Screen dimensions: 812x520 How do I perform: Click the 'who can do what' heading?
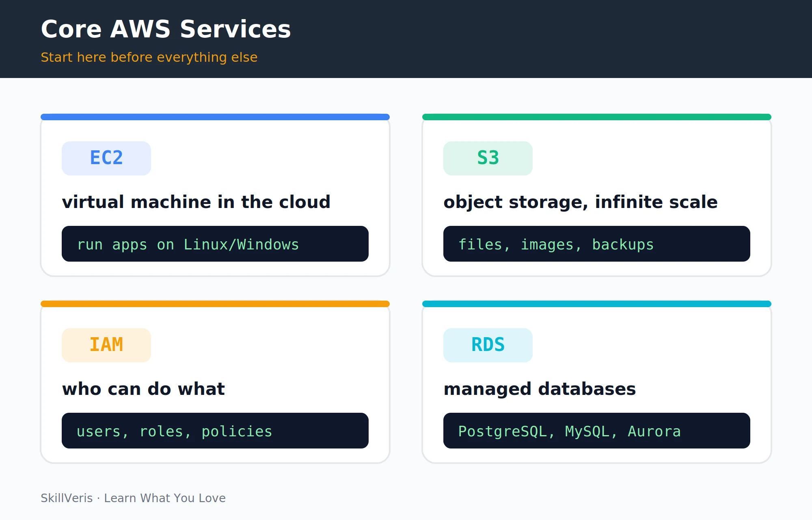click(x=143, y=389)
